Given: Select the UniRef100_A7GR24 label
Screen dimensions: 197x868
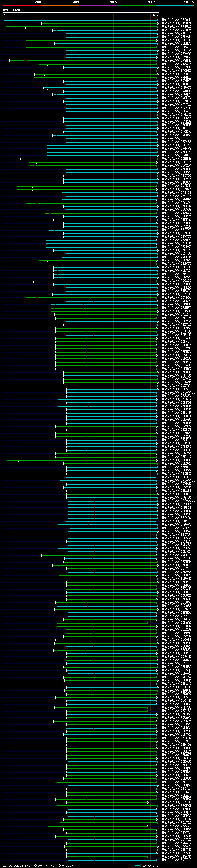Looking at the screenshot, I should click(177, 470).
